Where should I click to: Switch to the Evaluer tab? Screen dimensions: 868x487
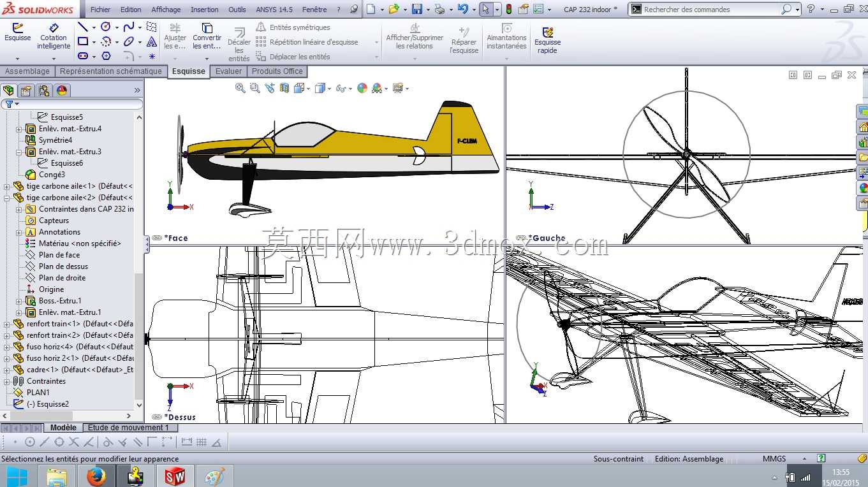tap(228, 71)
